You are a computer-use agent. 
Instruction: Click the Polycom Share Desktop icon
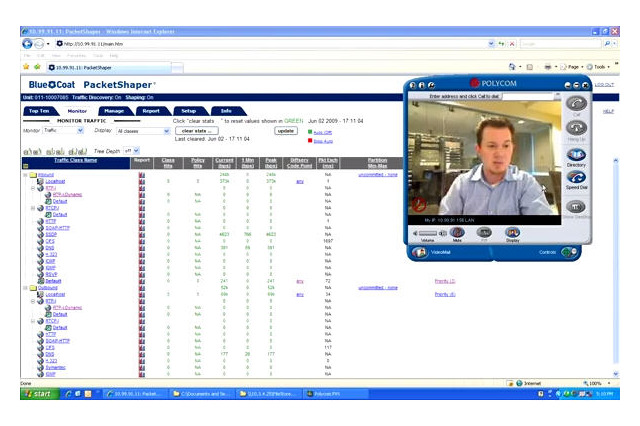(576, 207)
